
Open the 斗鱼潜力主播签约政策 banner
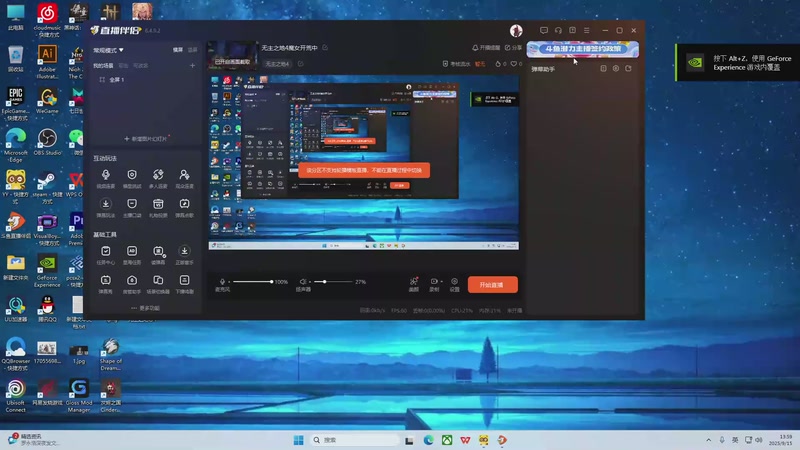coord(583,49)
